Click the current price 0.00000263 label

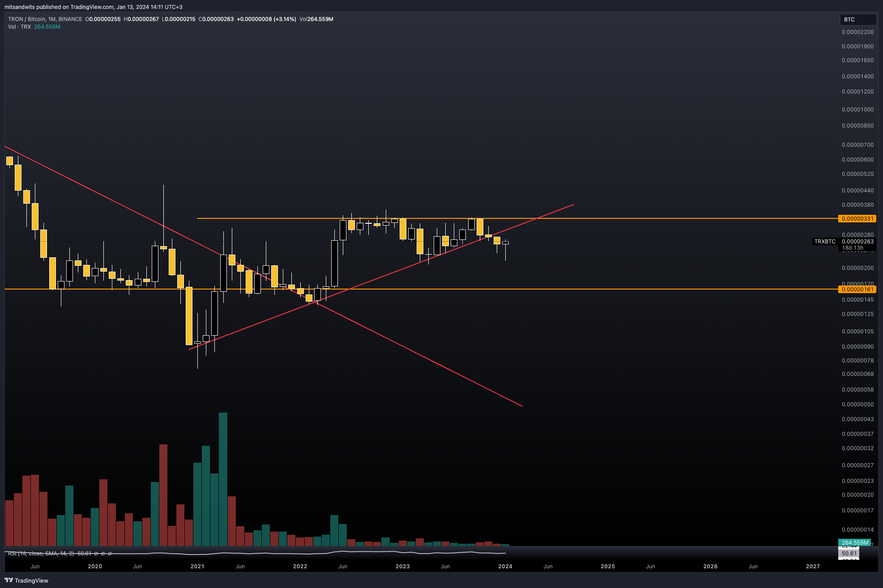pos(857,242)
